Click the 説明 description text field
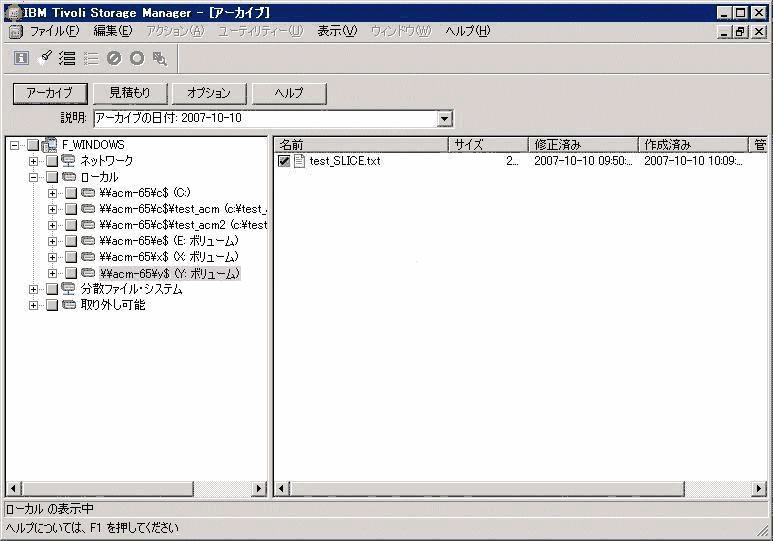This screenshot has width=773, height=541. tap(265, 118)
